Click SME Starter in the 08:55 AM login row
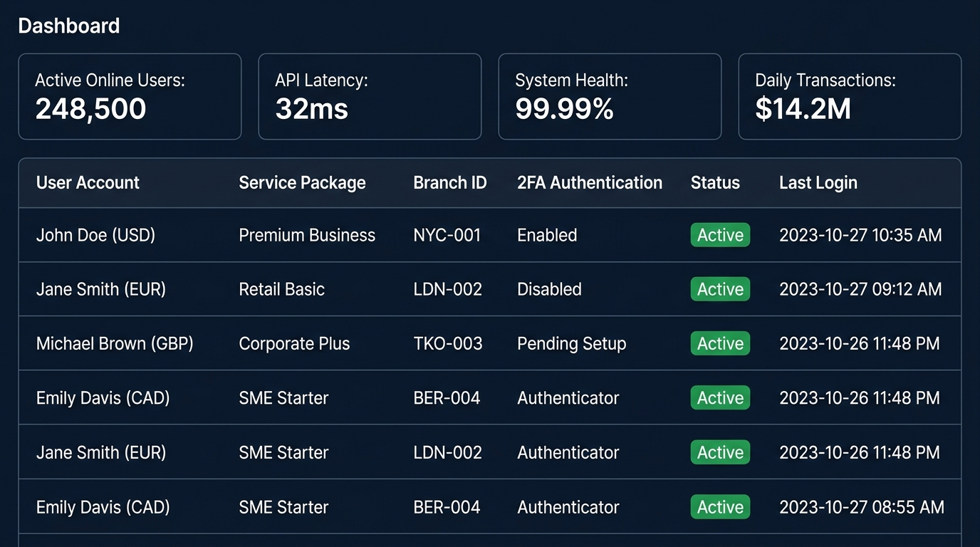 [283, 507]
